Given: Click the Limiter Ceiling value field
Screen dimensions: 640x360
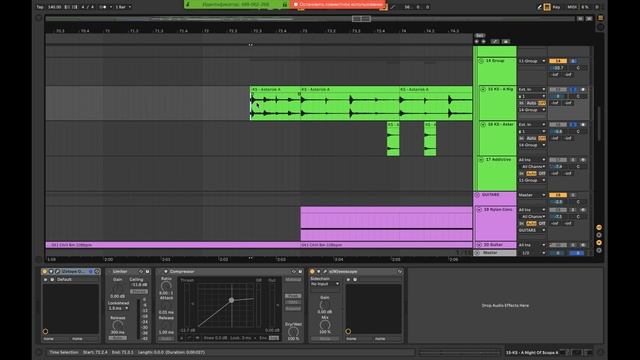Looking at the screenshot, I should tap(139, 285).
